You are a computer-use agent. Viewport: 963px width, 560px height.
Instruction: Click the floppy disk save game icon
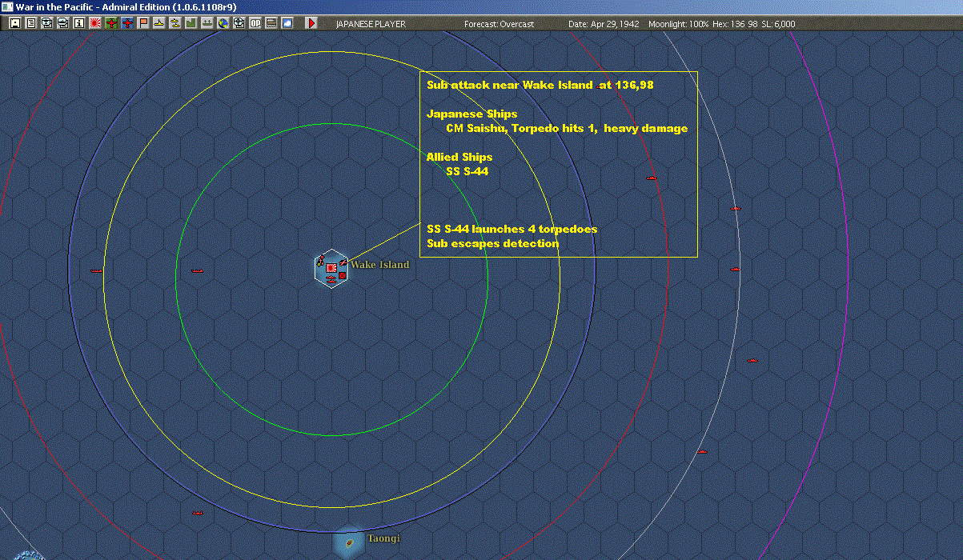coord(15,24)
